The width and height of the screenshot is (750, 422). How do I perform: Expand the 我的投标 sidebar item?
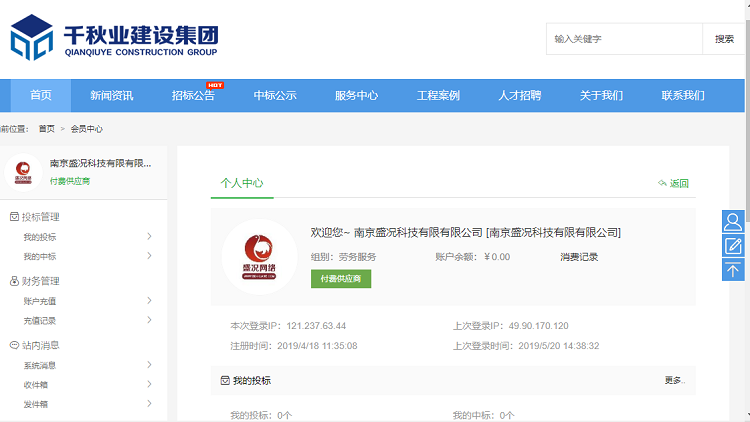[149, 237]
